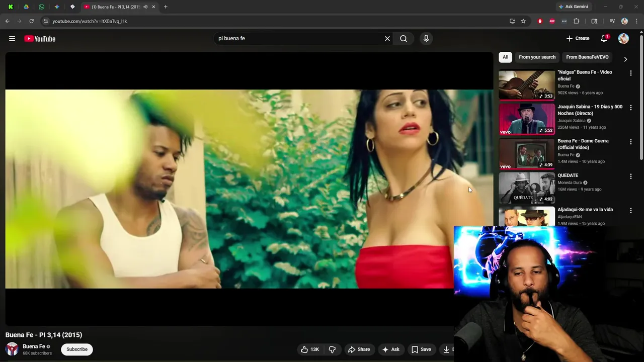This screenshot has width=644, height=362.
Task: Go to YouTube home via logo
Action: [x=40, y=39]
